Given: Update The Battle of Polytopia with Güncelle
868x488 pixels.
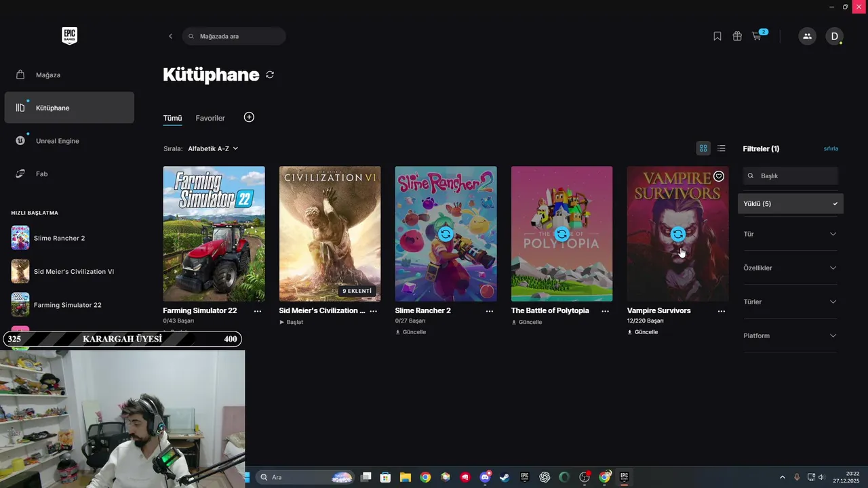Looking at the screenshot, I should (x=527, y=322).
